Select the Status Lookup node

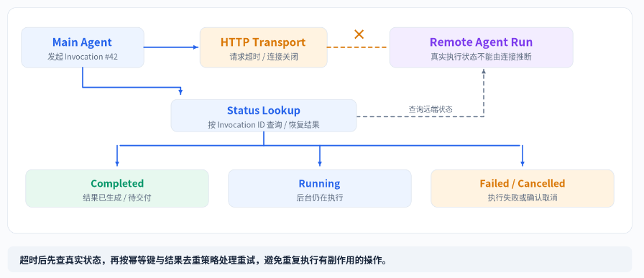point(264,116)
